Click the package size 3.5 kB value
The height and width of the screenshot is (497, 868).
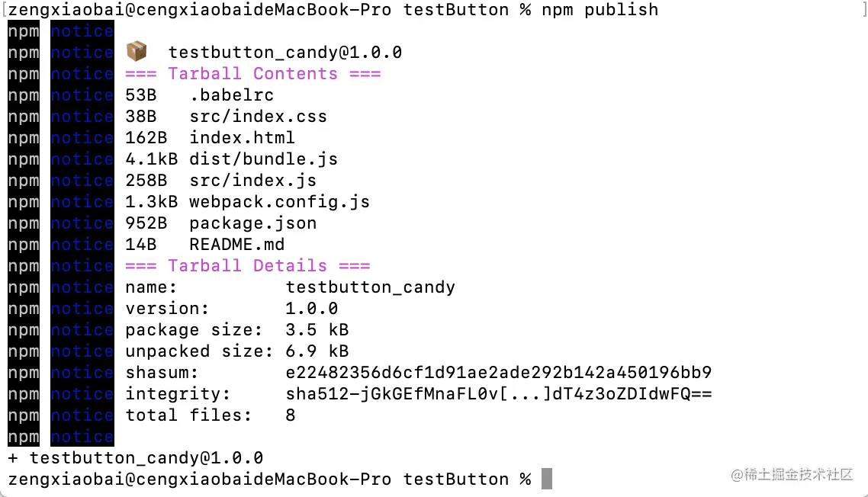(x=317, y=330)
